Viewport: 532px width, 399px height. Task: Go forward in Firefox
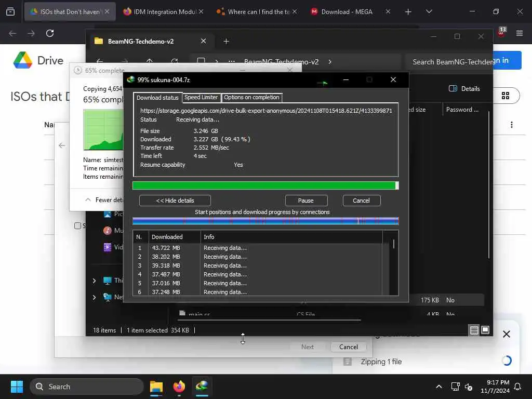[x=31, y=33]
